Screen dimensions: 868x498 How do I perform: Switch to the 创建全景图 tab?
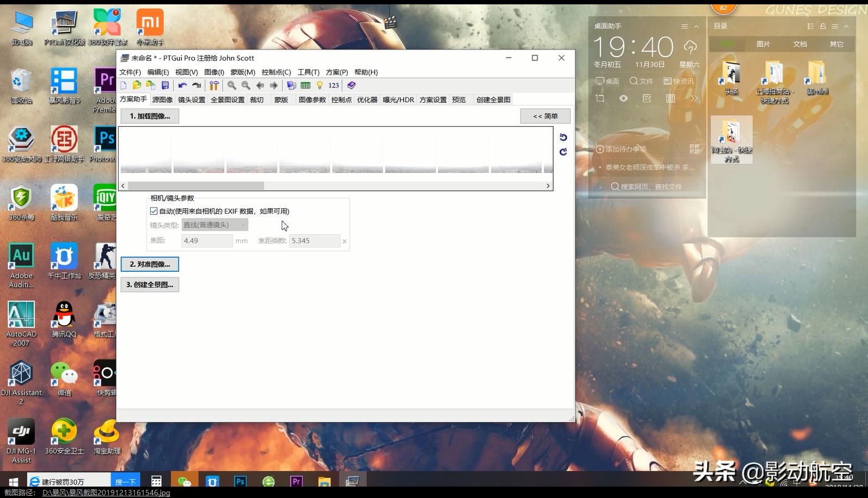(493, 99)
